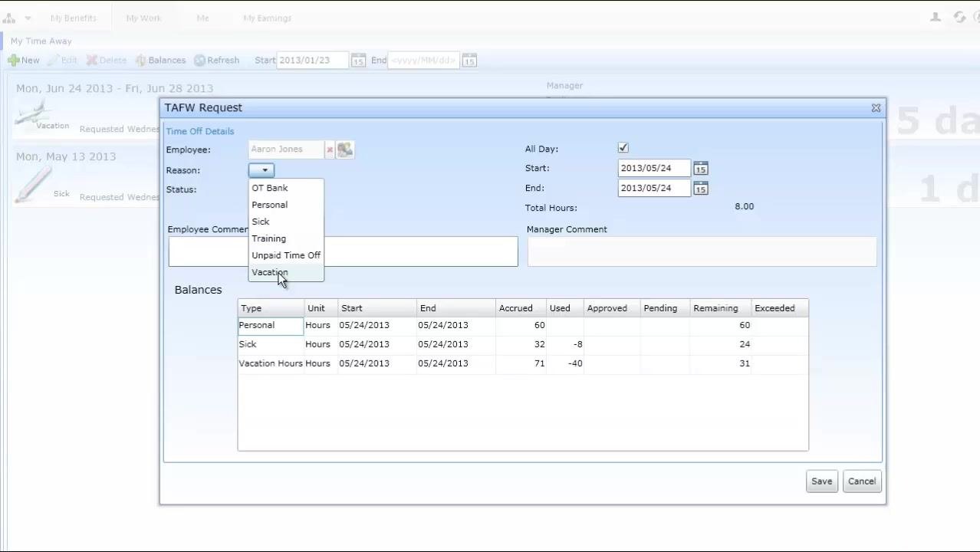Select the May 13 sick request entry
This screenshot has height=552, width=980.
tap(84, 177)
